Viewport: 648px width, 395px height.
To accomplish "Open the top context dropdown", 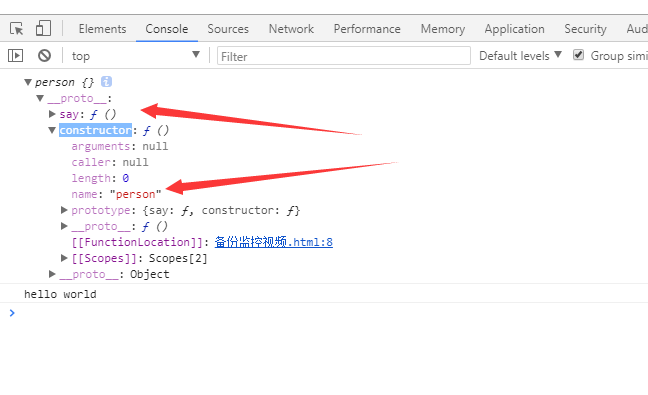I will coord(136,55).
